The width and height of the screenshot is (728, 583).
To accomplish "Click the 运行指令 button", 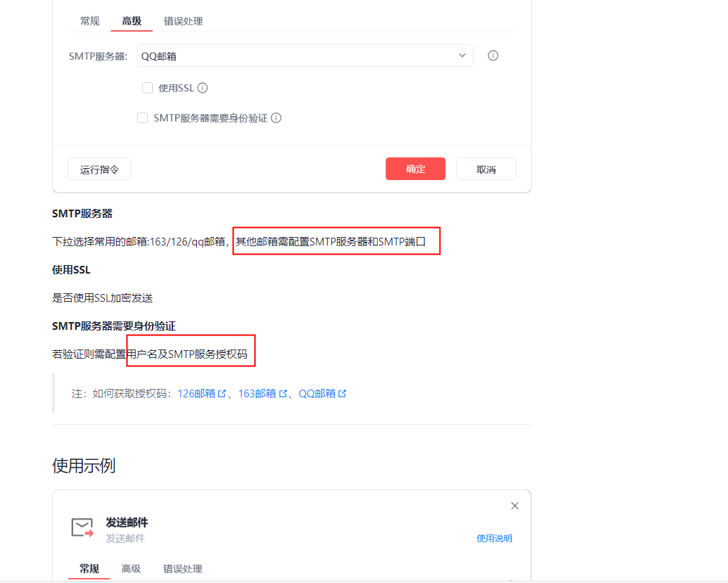I will click(x=99, y=169).
